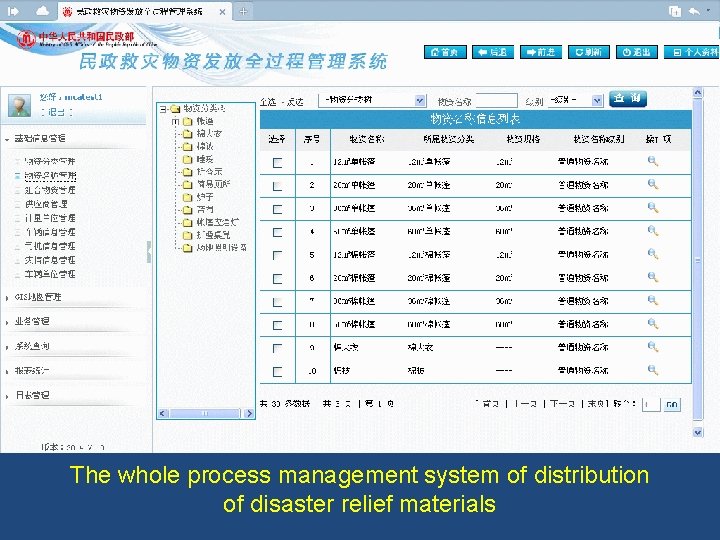
Task: Tick the checkbox for row 6
Action: (x=277, y=279)
